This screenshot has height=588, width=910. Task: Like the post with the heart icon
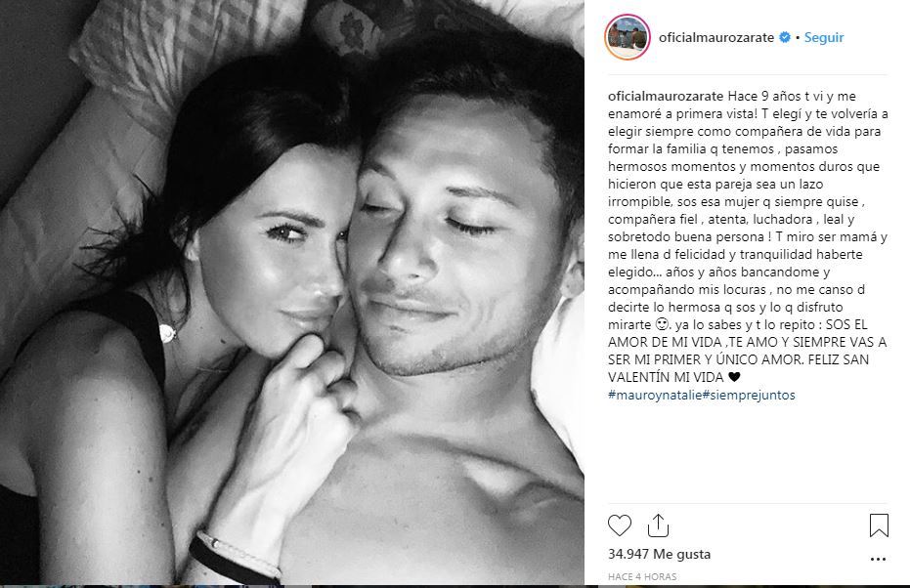(x=620, y=525)
